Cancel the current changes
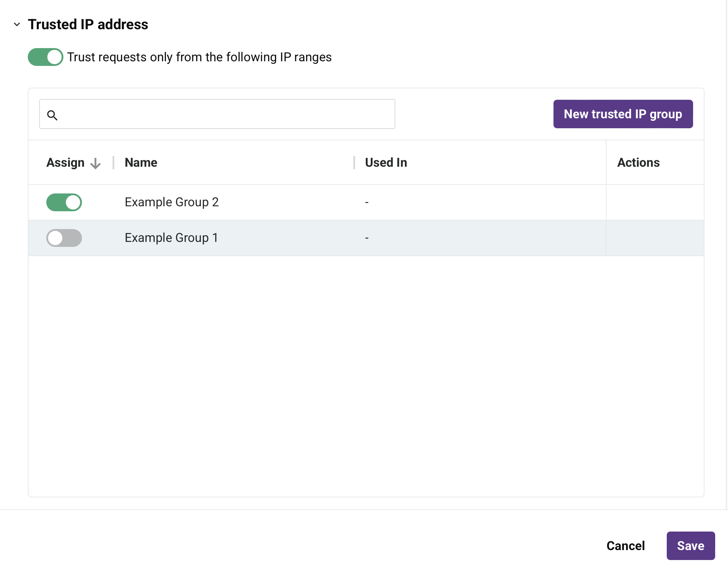 625,545
